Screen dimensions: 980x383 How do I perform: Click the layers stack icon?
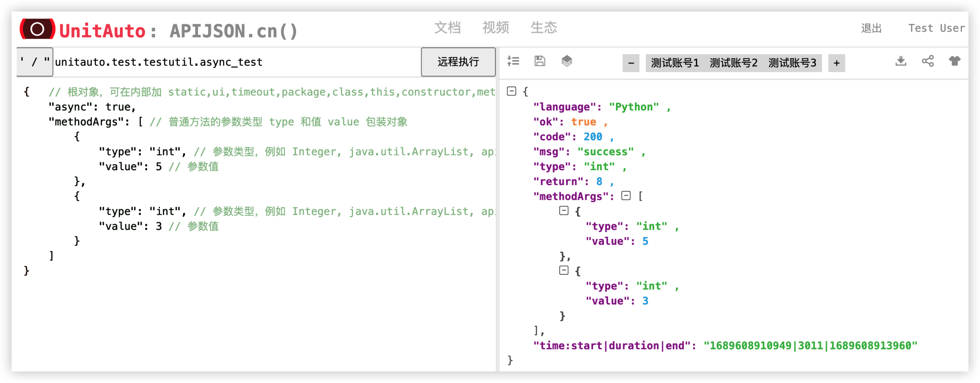click(x=566, y=61)
